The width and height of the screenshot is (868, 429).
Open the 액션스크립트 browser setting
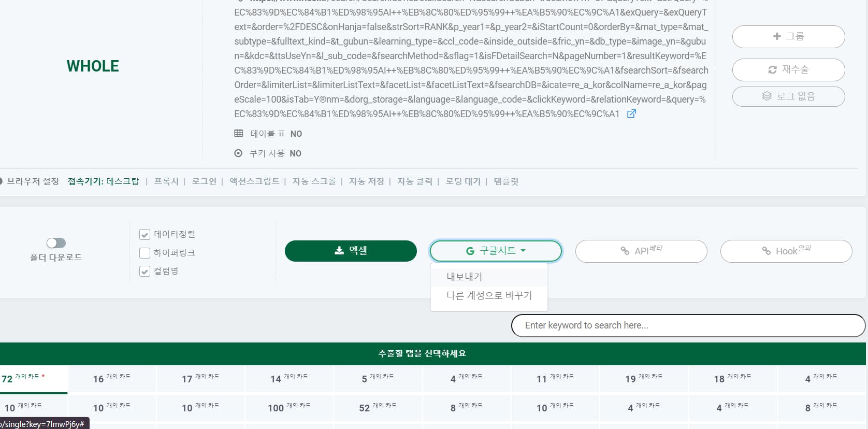[254, 181]
